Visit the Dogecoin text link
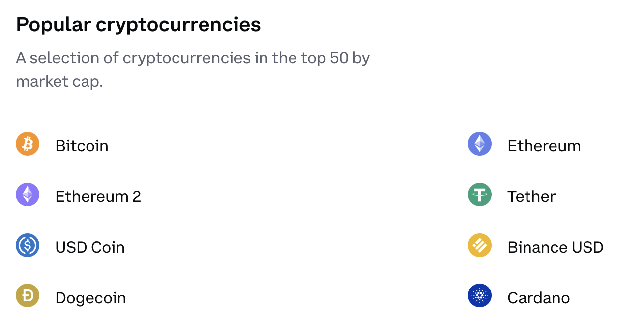644x321 pixels. coord(90,298)
